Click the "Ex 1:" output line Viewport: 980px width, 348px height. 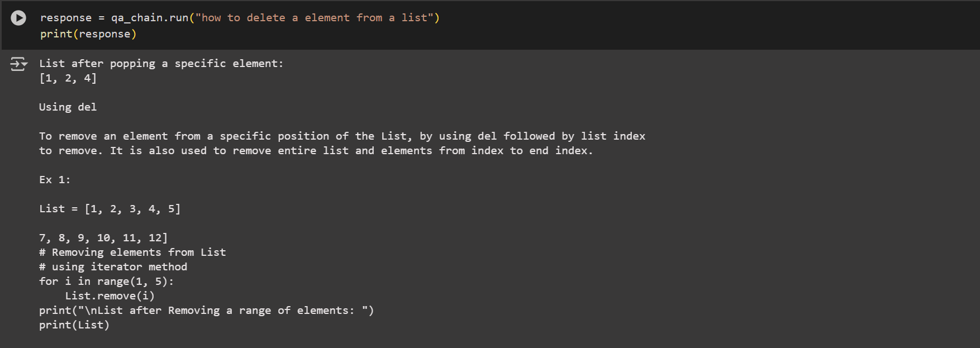tap(55, 180)
